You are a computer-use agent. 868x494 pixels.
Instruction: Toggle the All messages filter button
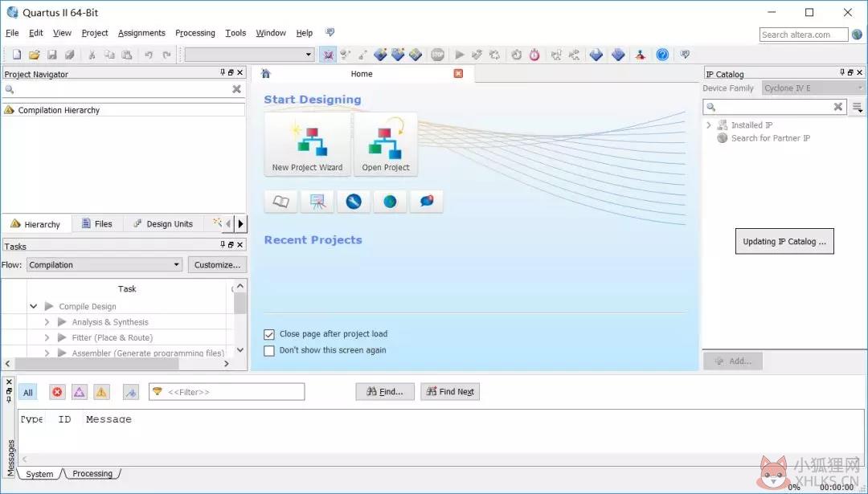click(27, 392)
